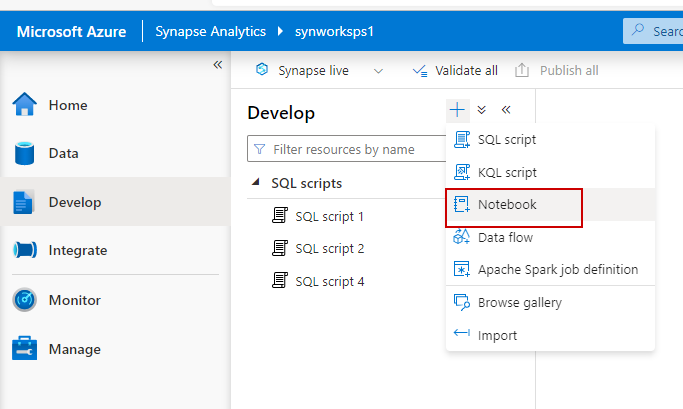Click the Manage toolbox icon
Image resolution: width=683 pixels, height=409 pixels.
click(x=24, y=349)
